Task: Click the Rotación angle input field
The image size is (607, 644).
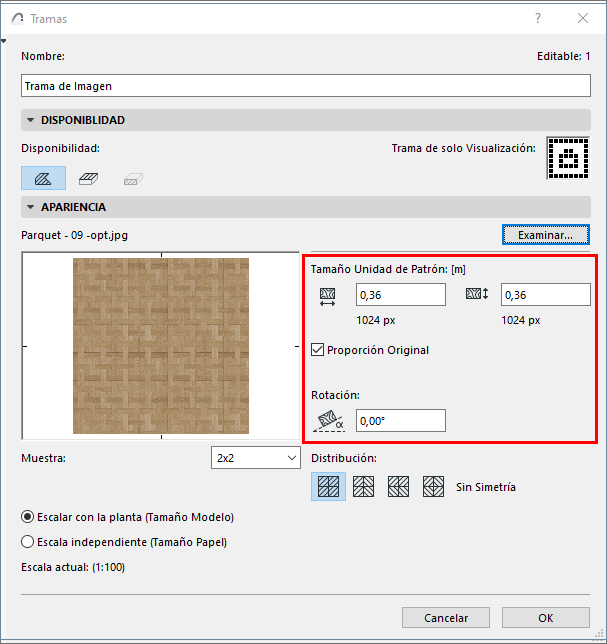Action: [401, 421]
